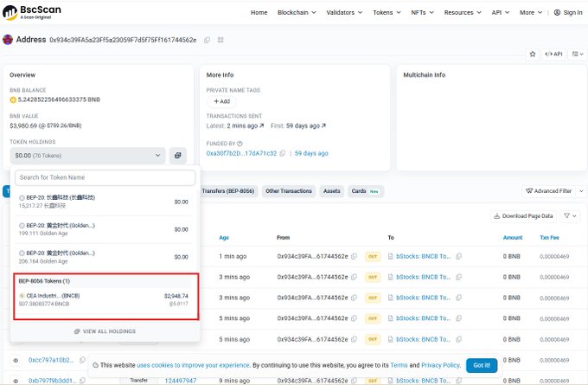
Task: Expand the Validators menu
Action: coord(344,12)
